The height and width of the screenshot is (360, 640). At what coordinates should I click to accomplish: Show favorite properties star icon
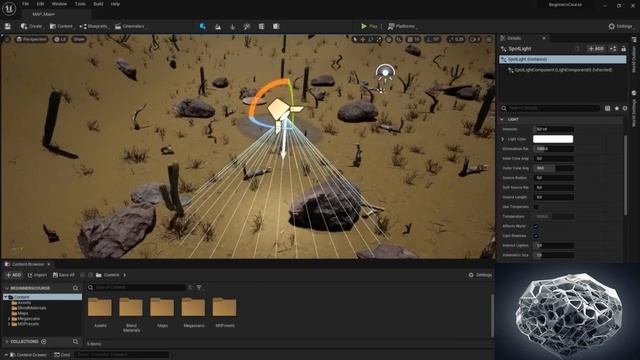point(616,108)
